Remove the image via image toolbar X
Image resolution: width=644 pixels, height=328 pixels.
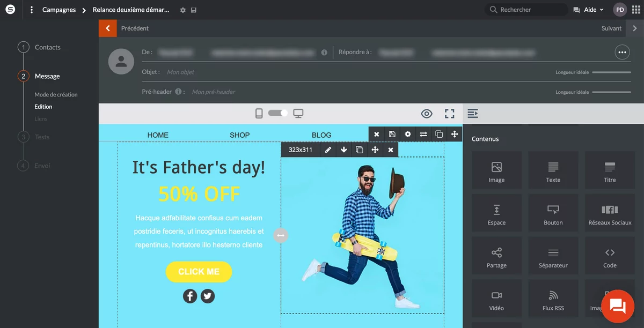[x=391, y=150]
